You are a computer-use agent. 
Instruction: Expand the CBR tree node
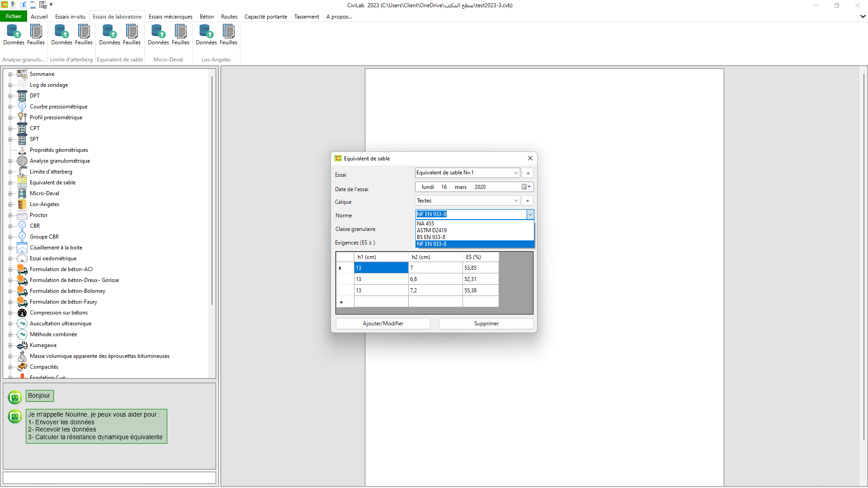10,226
